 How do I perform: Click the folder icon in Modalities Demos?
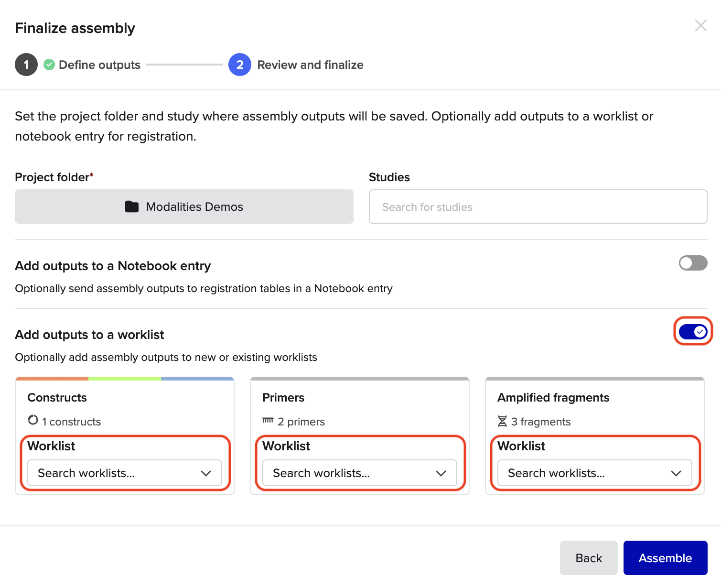coord(132,207)
